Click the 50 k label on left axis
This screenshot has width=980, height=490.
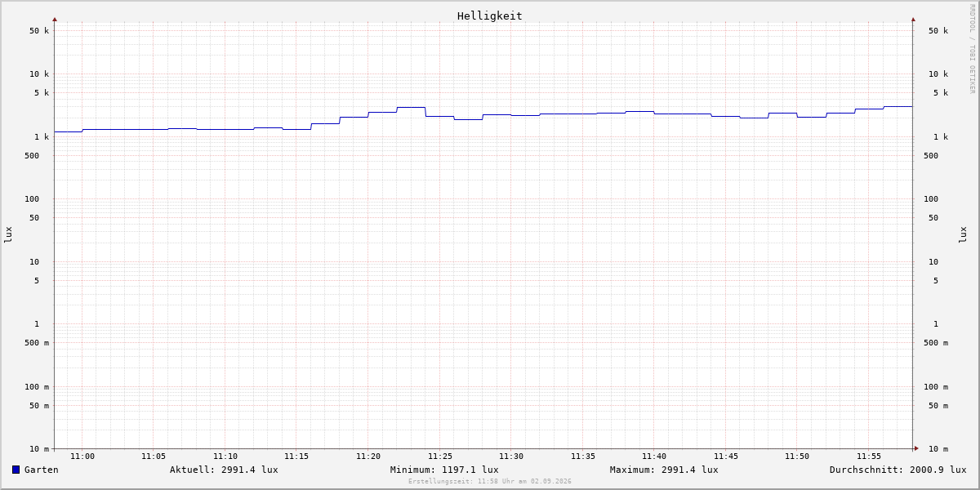pos(39,31)
